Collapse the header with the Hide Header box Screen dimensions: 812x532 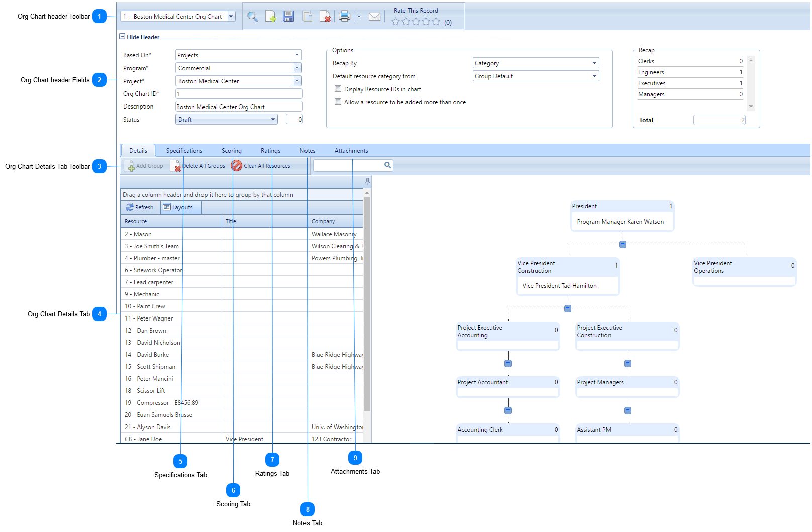122,37
